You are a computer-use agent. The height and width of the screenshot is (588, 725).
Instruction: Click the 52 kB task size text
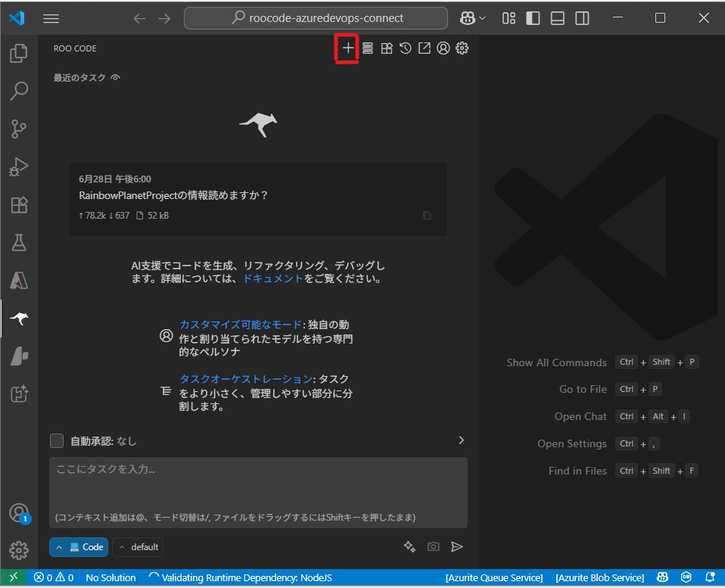tap(158, 216)
